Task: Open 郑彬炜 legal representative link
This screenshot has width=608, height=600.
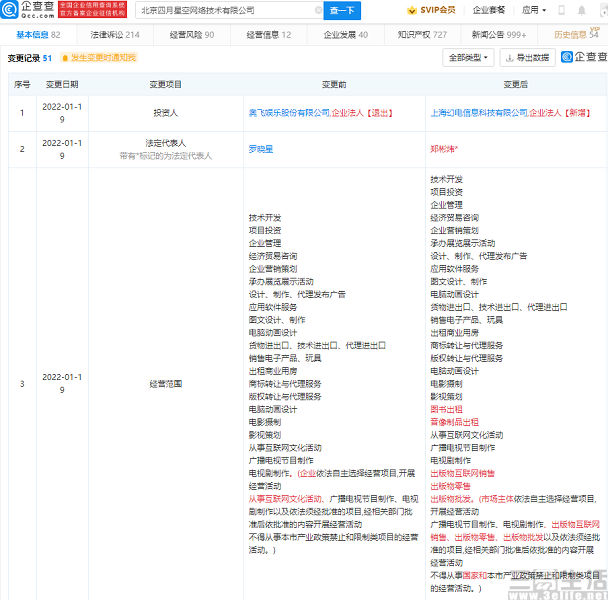Action: pos(444,149)
